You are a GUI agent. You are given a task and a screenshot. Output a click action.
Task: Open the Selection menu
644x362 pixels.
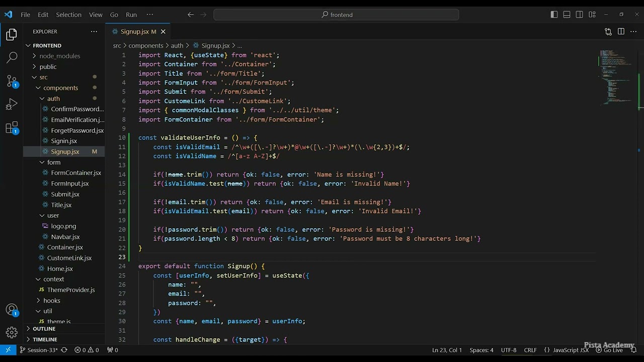[x=68, y=15]
